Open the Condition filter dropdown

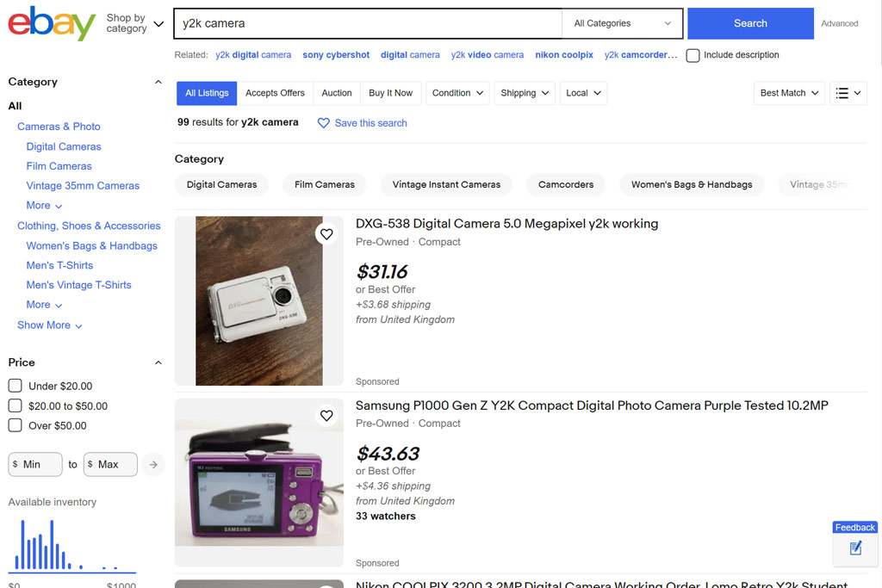pos(457,93)
